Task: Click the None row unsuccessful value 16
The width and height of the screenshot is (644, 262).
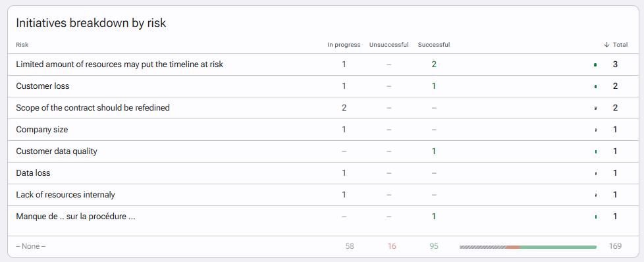Action: click(392, 246)
